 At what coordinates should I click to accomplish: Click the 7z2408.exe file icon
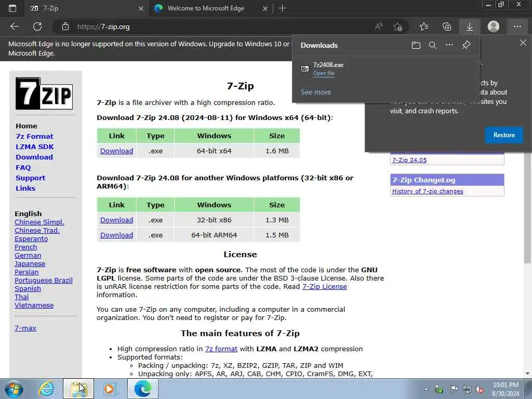pyautogui.click(x=304, y=69)
